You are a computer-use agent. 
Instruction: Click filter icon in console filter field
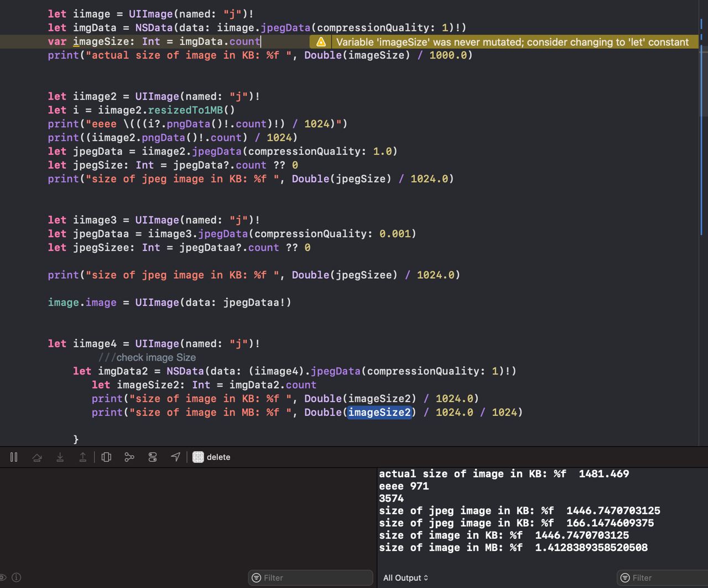coord(625,577)
